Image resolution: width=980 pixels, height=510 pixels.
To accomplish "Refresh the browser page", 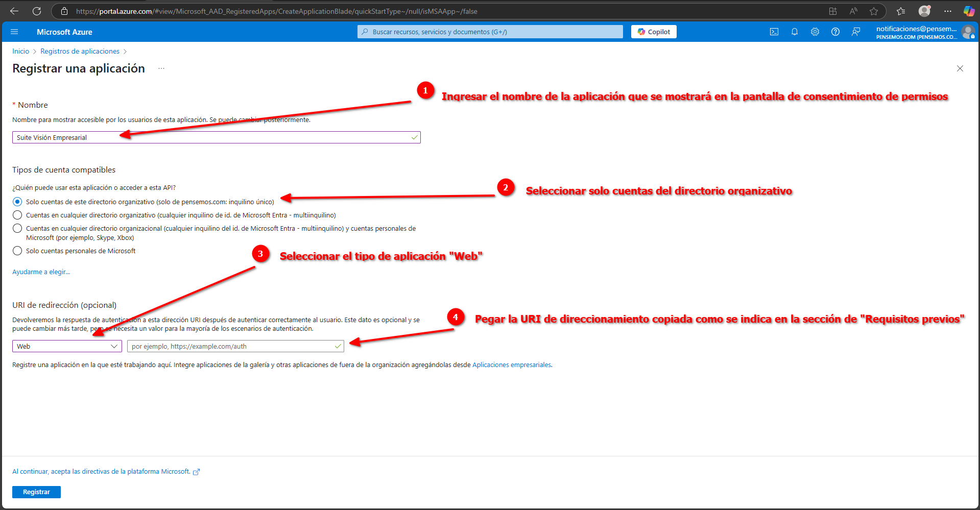I will click(37, 11).
